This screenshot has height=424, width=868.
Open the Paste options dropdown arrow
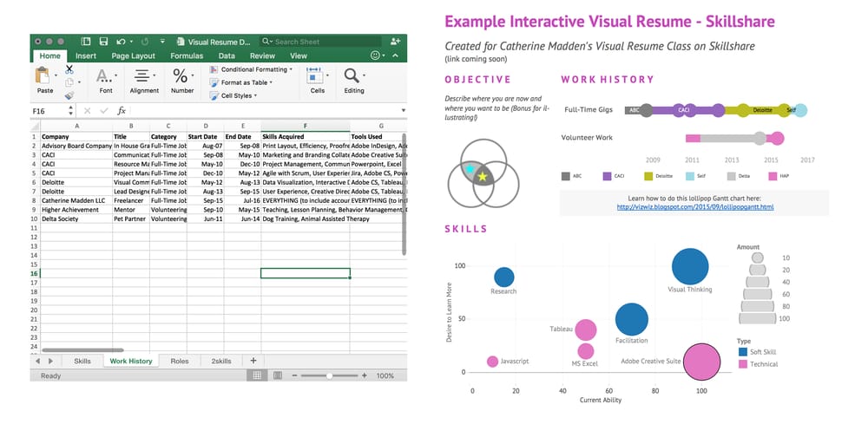coord(56,75)
